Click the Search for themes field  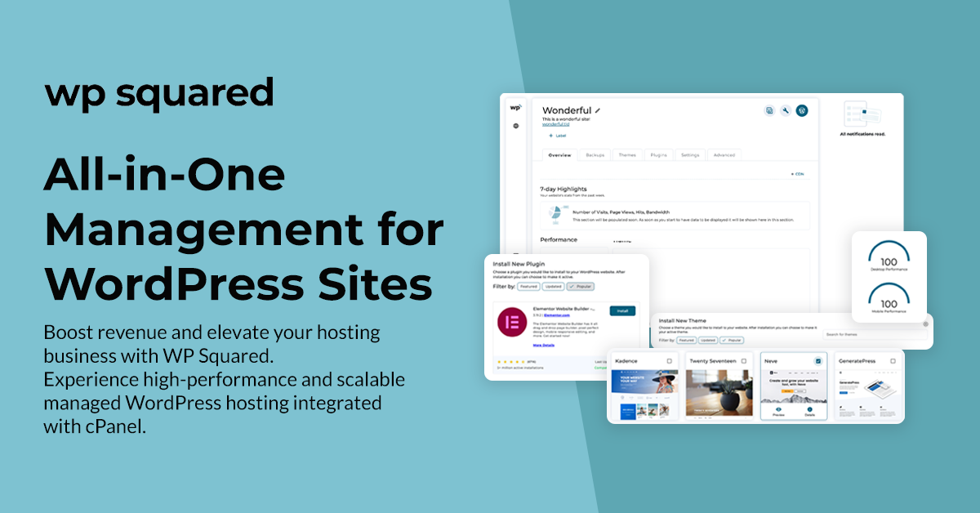870,334
